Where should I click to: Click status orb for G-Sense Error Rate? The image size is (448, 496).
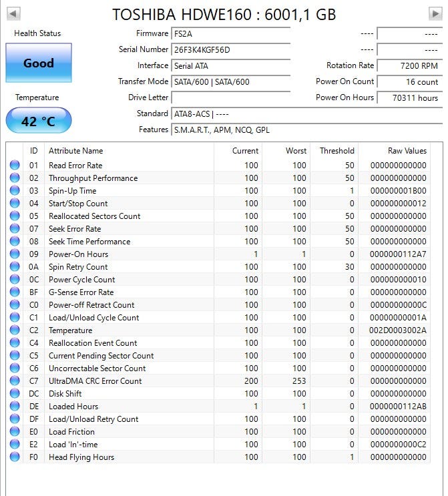coord(15,292)
